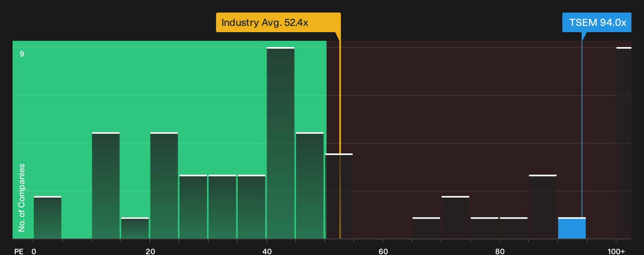Select the histogram bar at PE 35-40

[251, 207]
